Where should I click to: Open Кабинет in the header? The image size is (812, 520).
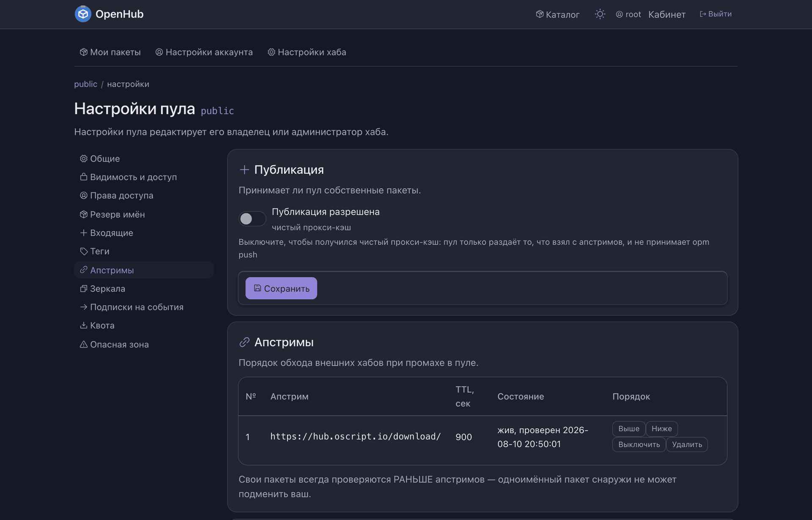(x=667, y=14)
